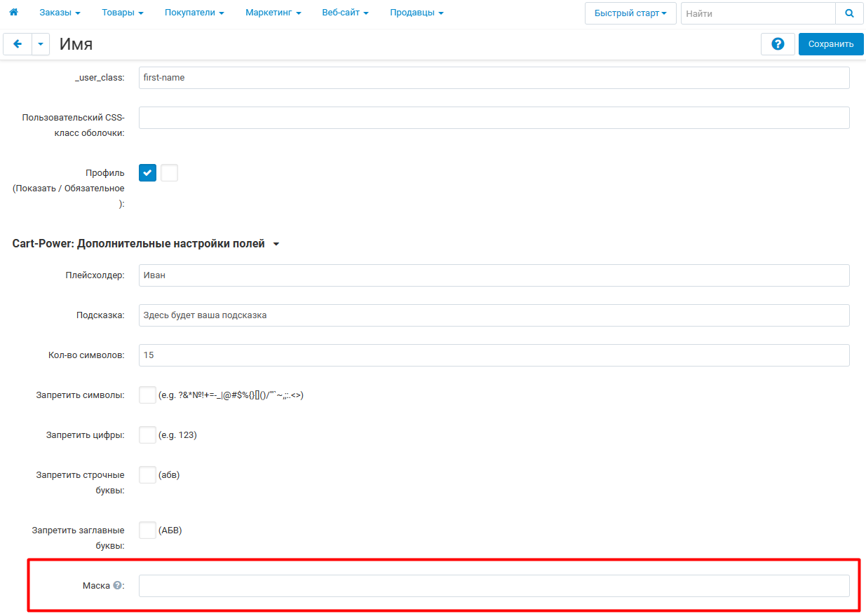The width and height of the screenshot is (866, 616).
Task: Toggle the Профиль show checkbox
Action: tap(147, 172)
